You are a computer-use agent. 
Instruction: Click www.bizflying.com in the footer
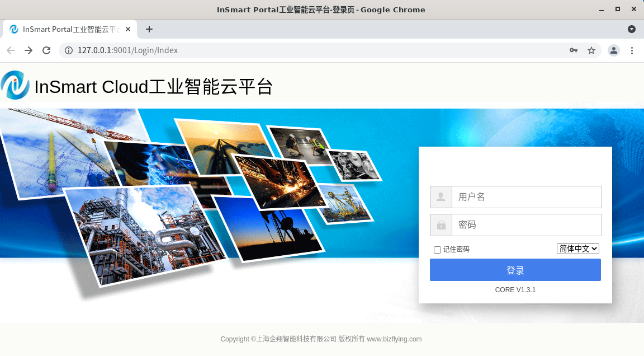tap(394, 339)
